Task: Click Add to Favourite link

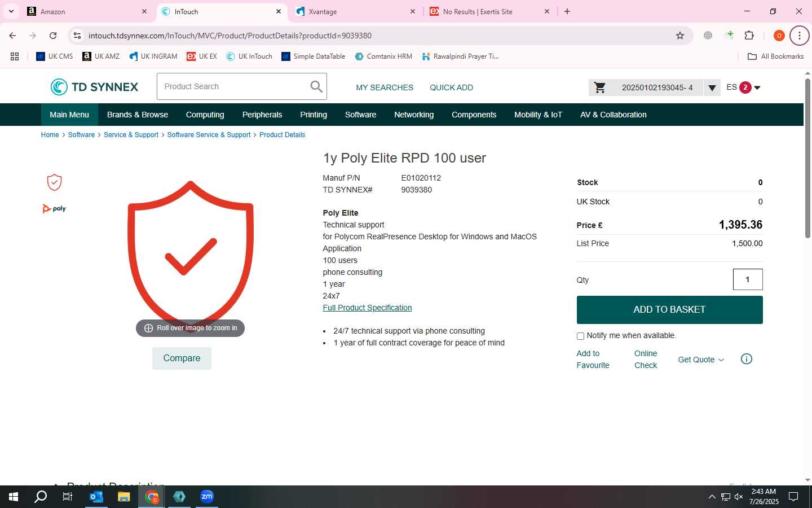Action: (x=593, y=360)
